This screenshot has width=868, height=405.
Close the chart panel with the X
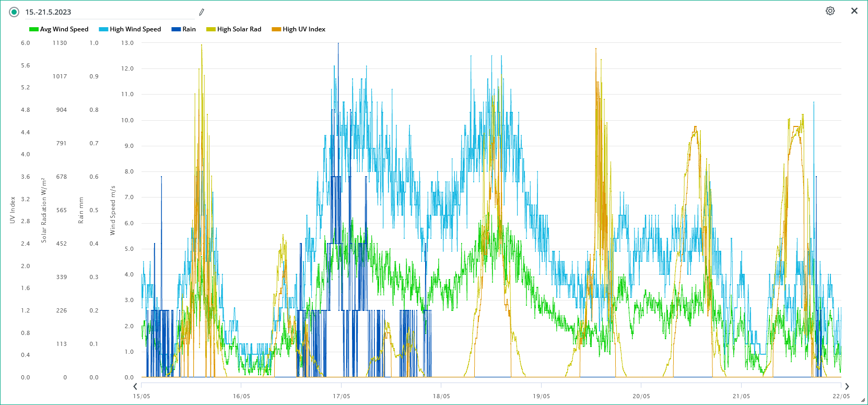[854, 11]
